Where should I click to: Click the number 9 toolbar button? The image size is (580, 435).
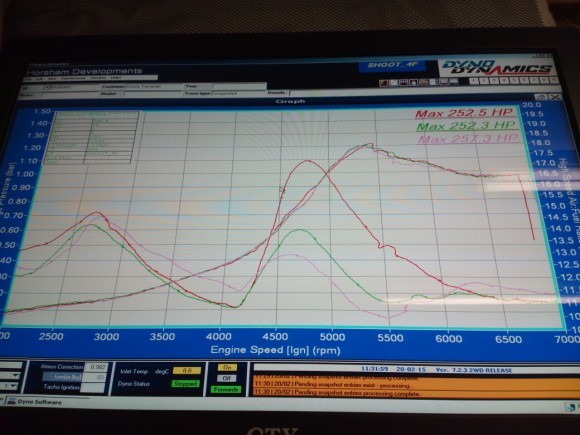553,80
